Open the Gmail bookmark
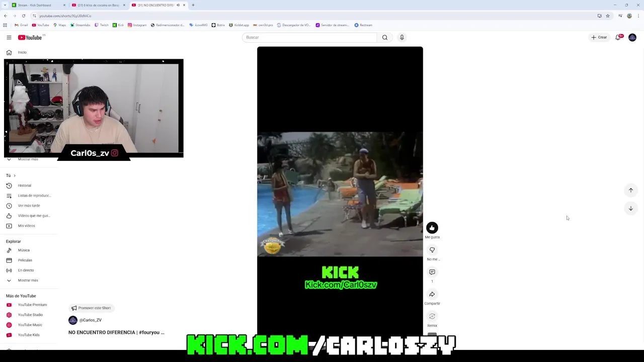This screenshot has height=362, width=644. 21,25
